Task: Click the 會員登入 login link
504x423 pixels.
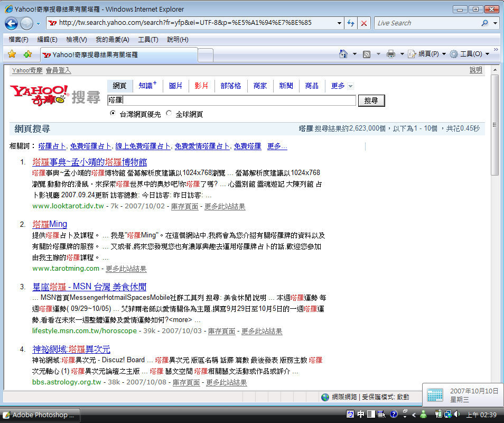Action: [58, 70]
